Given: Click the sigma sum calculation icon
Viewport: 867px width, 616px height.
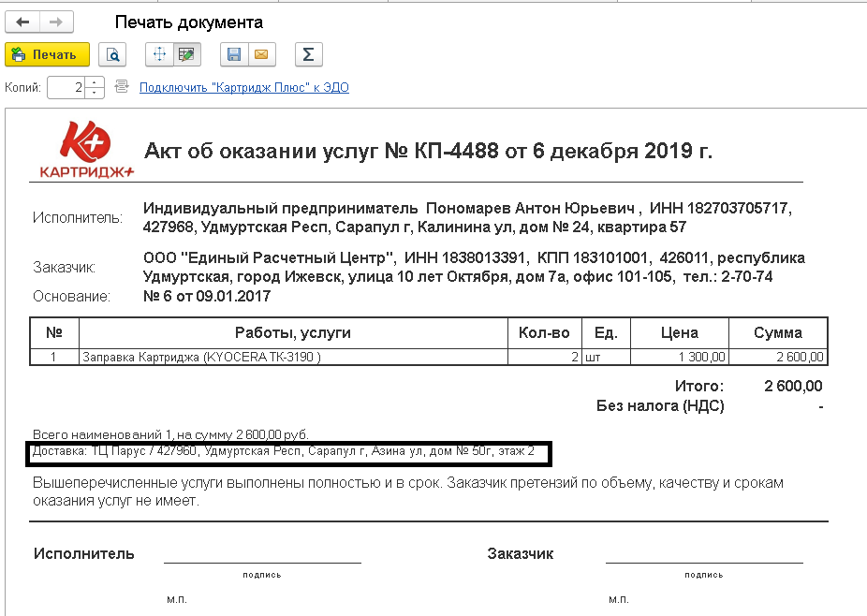Looking at the screenshot, I should point(308,55).
